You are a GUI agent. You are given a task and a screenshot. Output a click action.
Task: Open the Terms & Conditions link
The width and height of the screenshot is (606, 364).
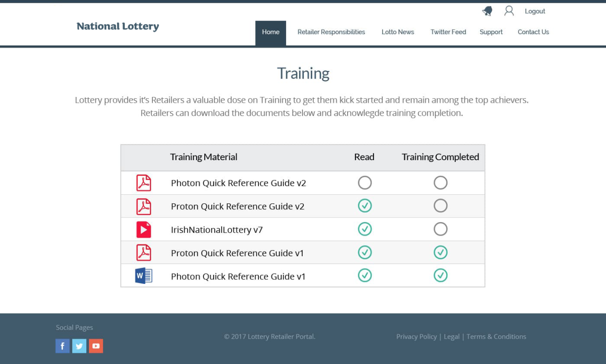(x=496, y=337)
